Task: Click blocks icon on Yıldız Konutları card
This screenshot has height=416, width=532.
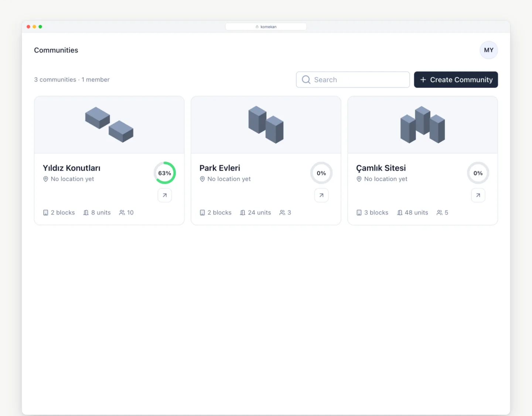Action: click(46, 213)
